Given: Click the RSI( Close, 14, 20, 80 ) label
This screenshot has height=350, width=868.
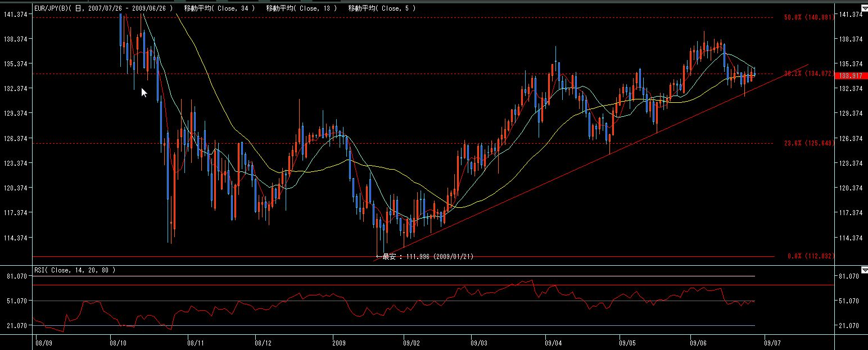Looking at the screenshot, I should [75, 270].
